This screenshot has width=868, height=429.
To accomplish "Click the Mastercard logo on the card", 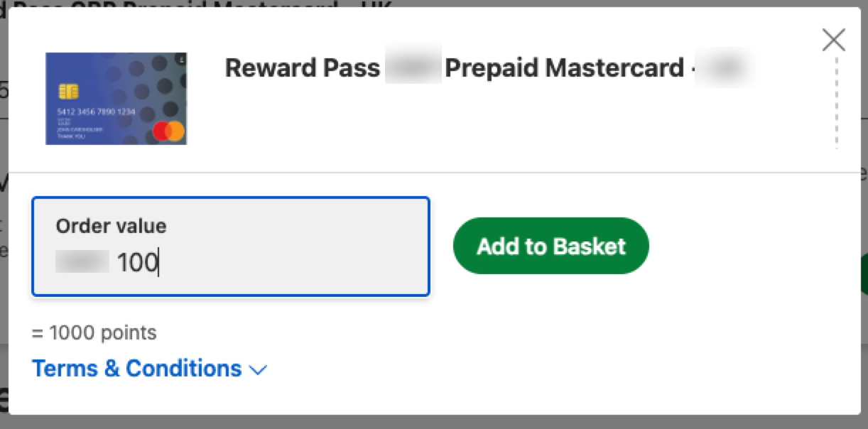I will (168, 131).
